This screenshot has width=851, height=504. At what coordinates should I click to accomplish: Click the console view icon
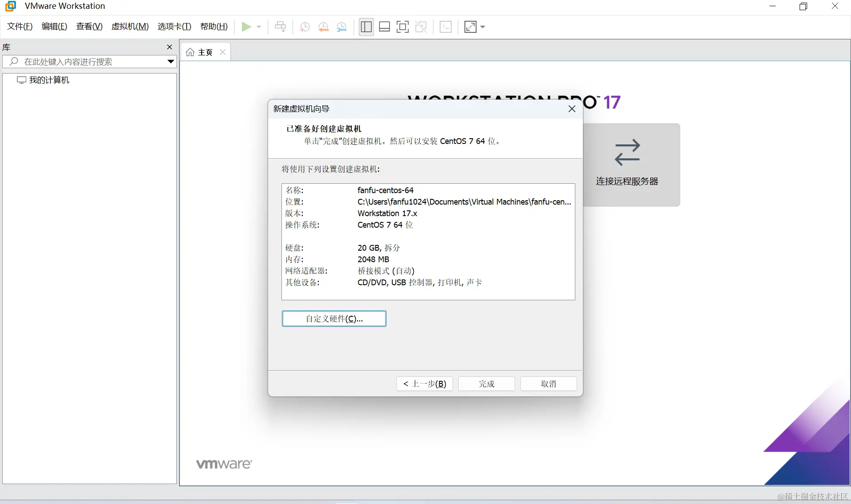(445, 27)
